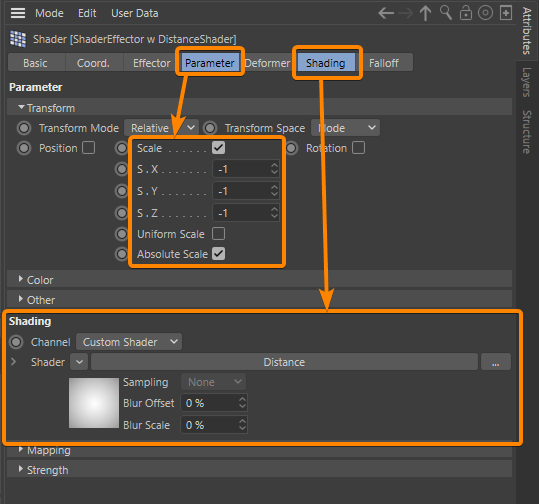Open the hamburger menu icon

tap(18, 13)
